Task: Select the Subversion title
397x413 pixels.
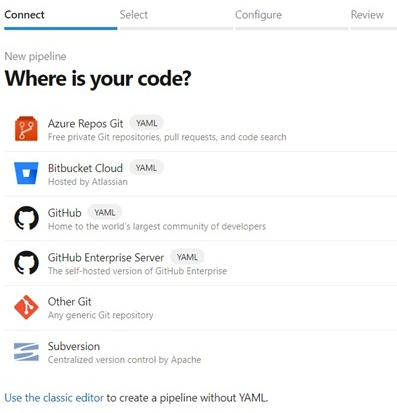Action: pyautogui.click(x=74, y=346)
